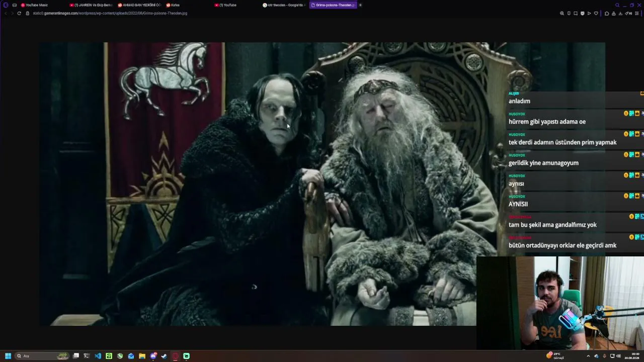Open File Explorer from taskbar
The image size is (644, 362).
click(142, 356)
